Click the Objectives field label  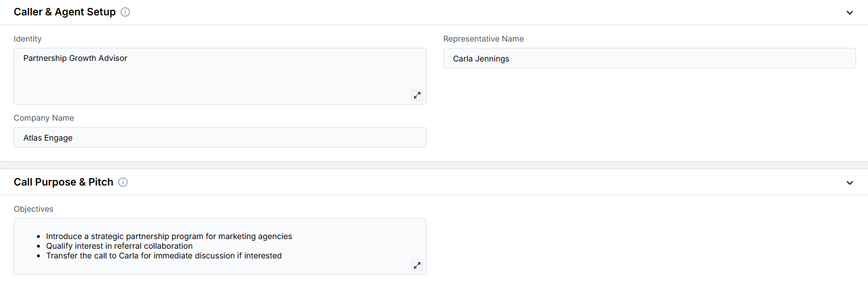(x=34, y=209)
